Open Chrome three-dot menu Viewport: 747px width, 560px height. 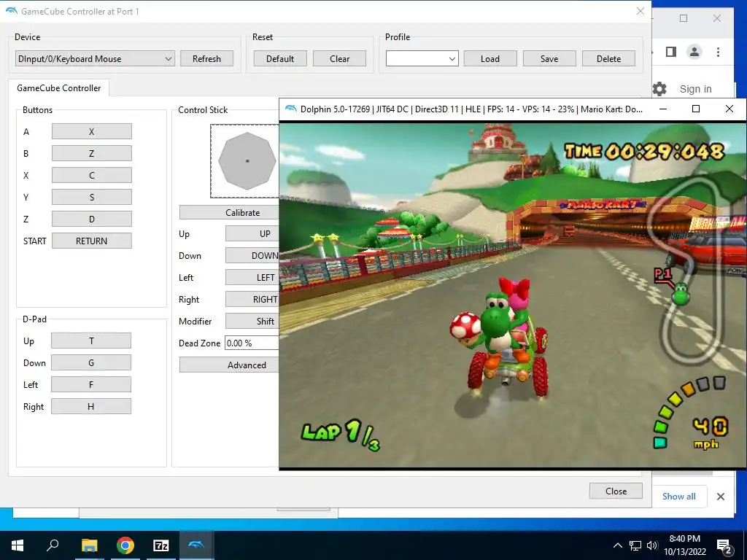718,52
